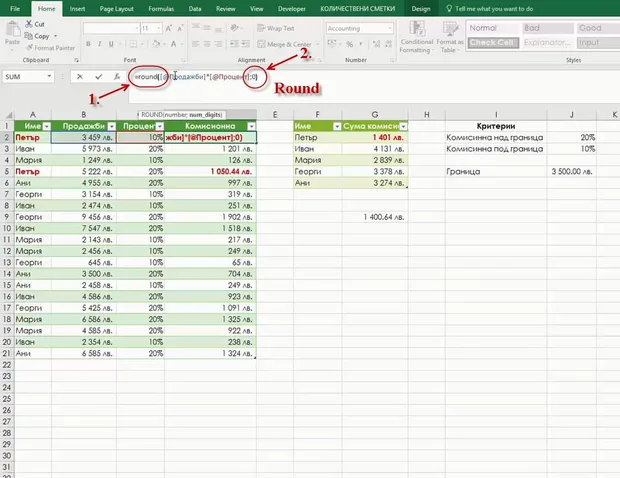The height and width of the screenshot is (478, 620).
Task: Apply the Good cell style
Action: point(598,28)
